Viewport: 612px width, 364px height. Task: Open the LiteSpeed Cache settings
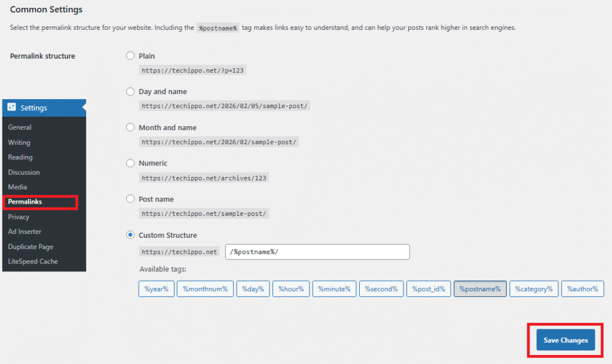pyautogui.click(x=33, y=261)
